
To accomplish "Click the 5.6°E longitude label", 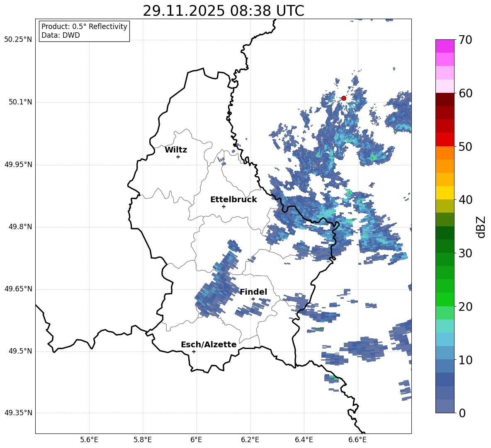I will coord(89,440).
